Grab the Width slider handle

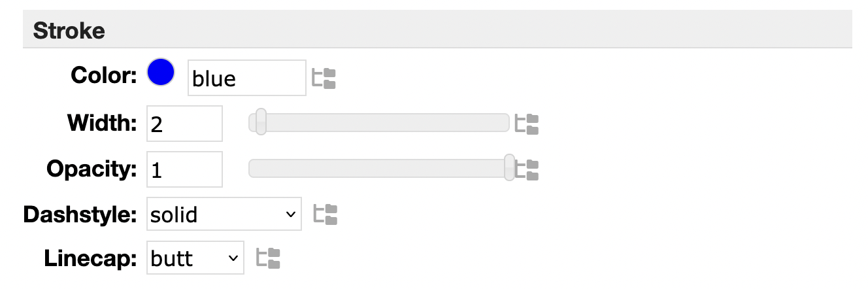261,122
